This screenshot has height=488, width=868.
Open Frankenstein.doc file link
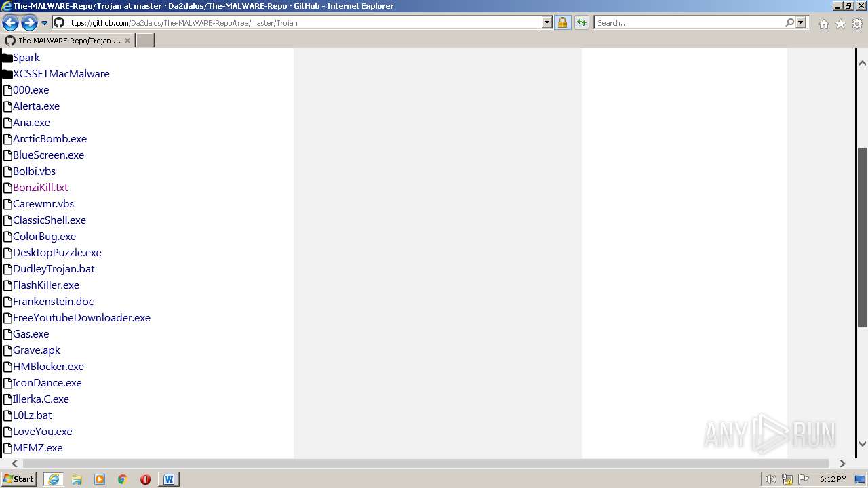tap(53, 302)
